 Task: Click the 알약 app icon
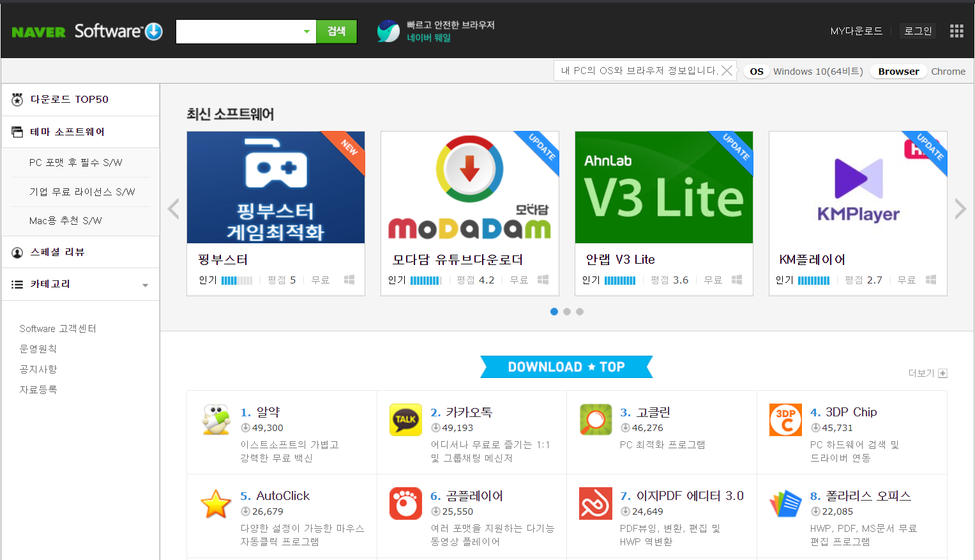pos(216,420)
